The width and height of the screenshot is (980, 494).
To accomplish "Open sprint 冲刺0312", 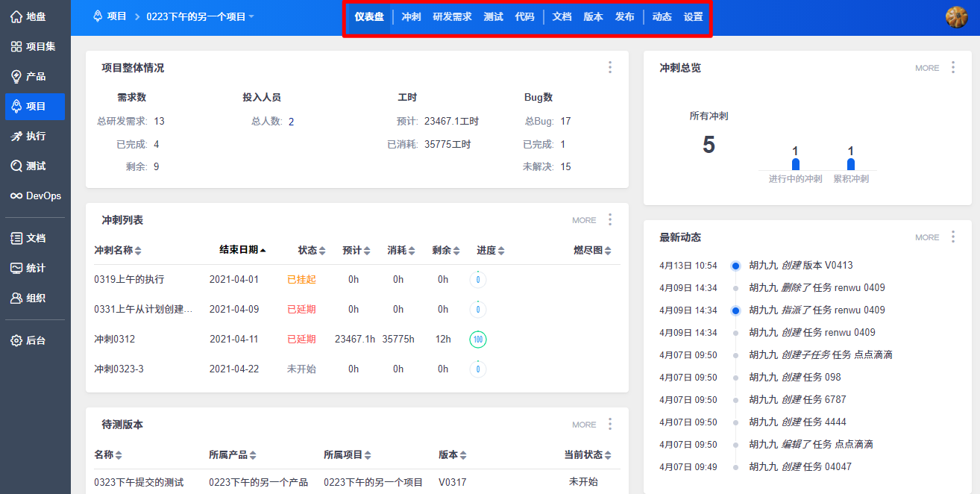I will [114, 339].
